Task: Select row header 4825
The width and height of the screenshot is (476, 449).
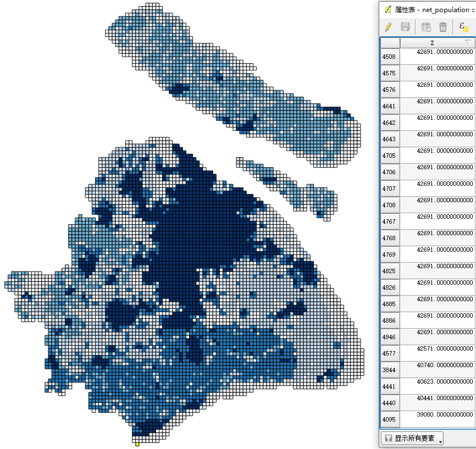Action: (x=390, y=271)
